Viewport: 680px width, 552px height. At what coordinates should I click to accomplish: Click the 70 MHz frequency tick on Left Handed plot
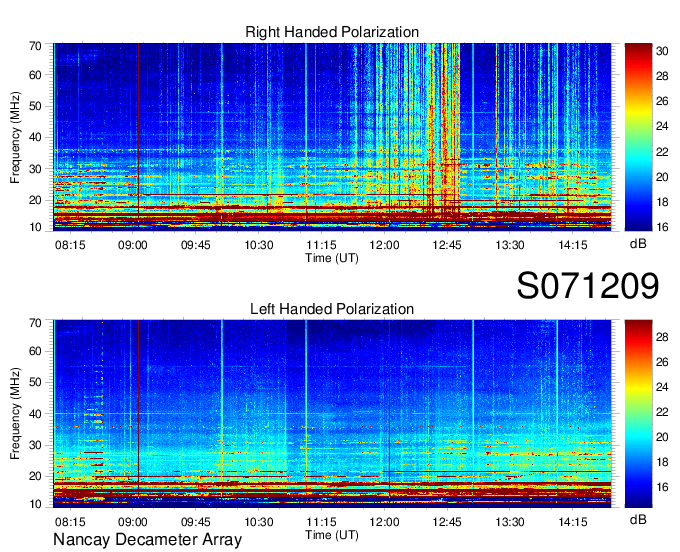click(35, 323)
